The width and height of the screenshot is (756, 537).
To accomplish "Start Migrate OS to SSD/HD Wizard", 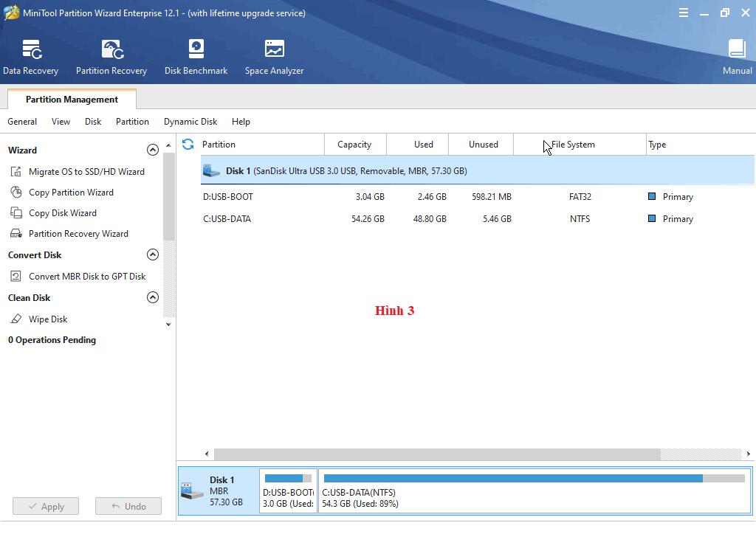I will [86, 172].
